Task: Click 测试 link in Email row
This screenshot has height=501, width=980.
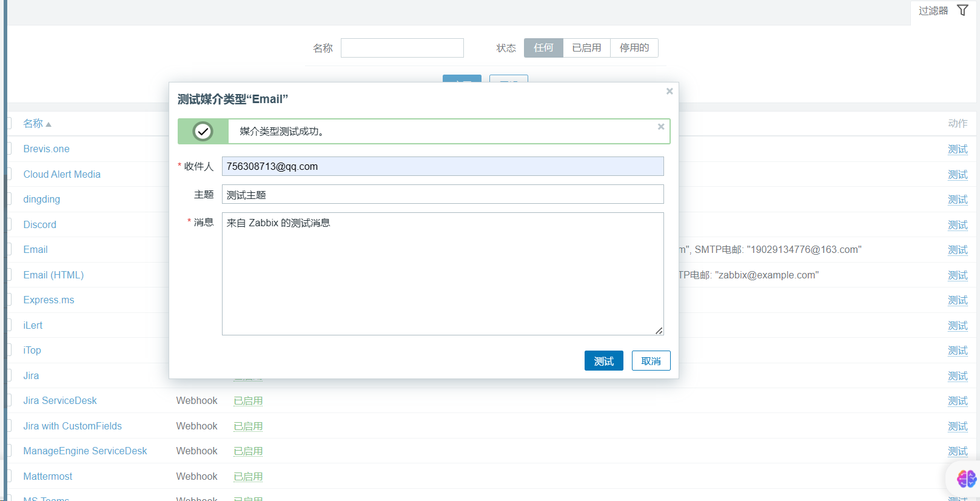Action: [x=958, y=250]
